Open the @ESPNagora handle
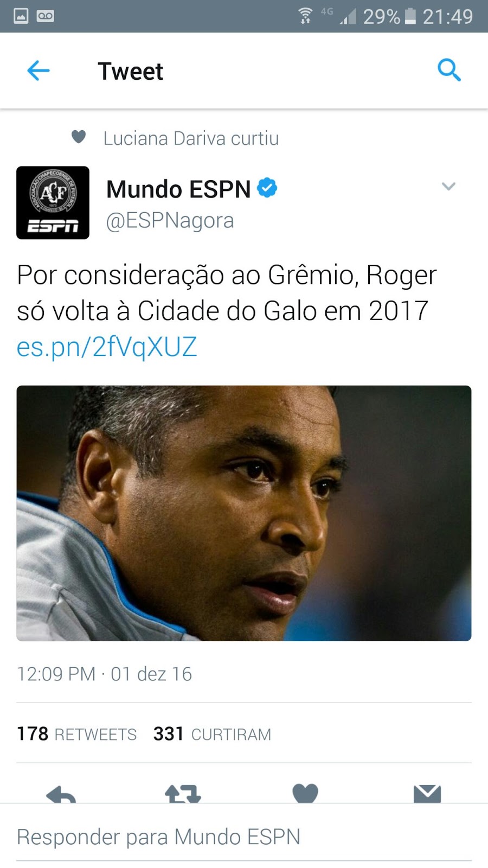This screenshot has height=868, width=488. pos(170,221)
